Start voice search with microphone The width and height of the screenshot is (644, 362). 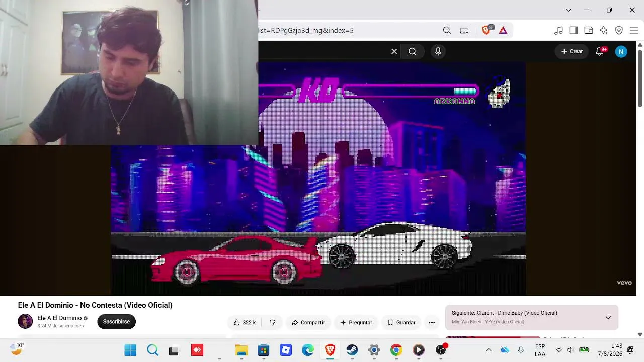438,51
